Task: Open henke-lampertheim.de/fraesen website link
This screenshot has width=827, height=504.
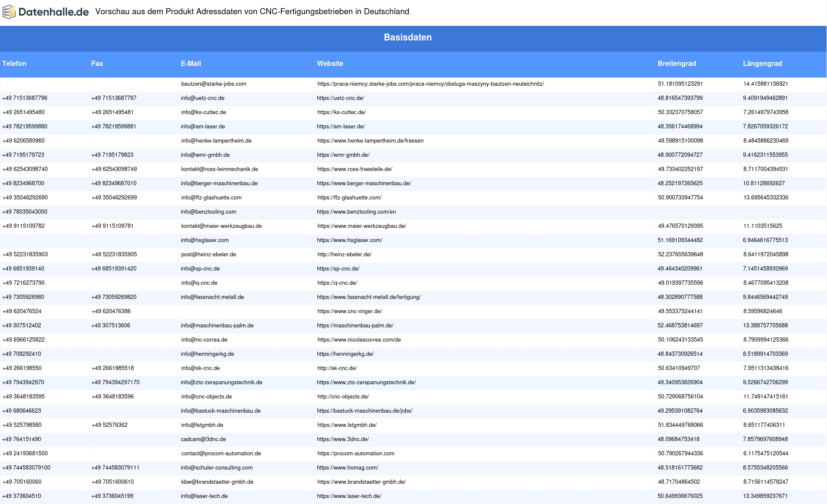Action: (370, 141)
